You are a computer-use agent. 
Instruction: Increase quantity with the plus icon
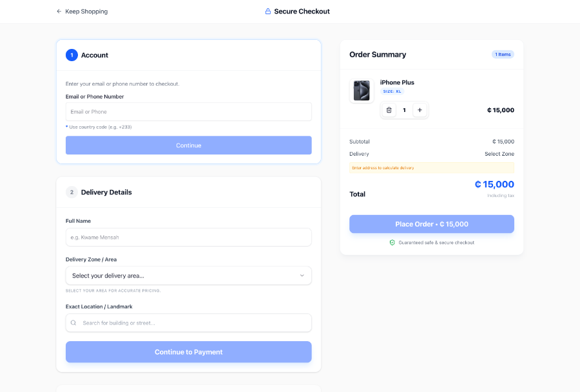[x=420, y=110]
